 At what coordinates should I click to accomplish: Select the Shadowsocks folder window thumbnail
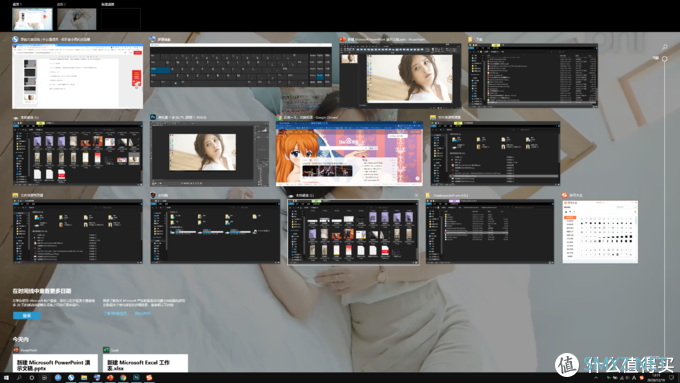point(490,231)
